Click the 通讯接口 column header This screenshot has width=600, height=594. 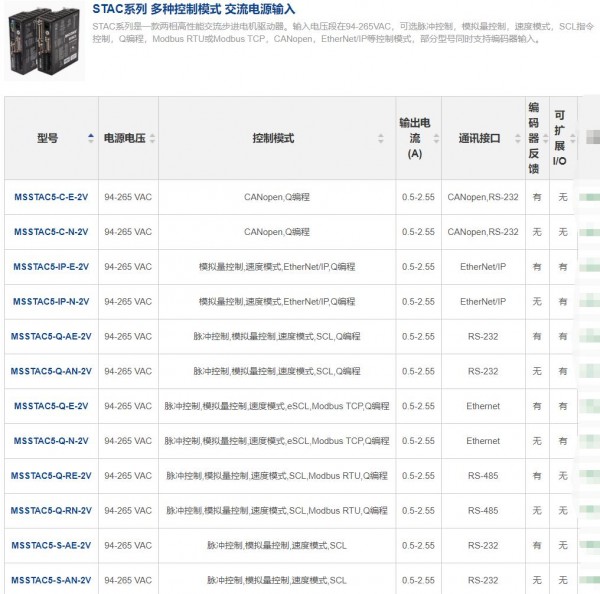483,138
